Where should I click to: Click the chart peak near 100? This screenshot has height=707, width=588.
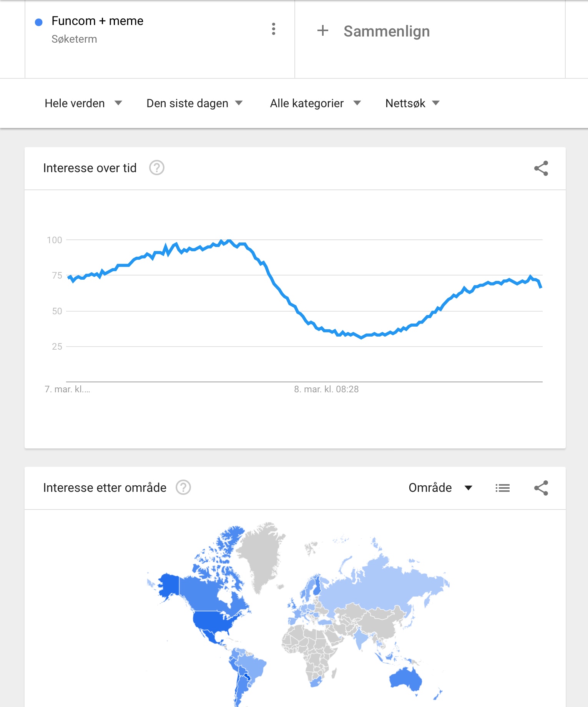click(228, 241)
